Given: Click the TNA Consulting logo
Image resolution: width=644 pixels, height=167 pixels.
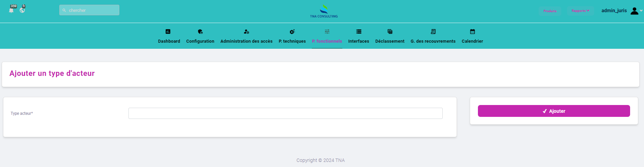Looking at the screenshot, I should tap(324, 11).
